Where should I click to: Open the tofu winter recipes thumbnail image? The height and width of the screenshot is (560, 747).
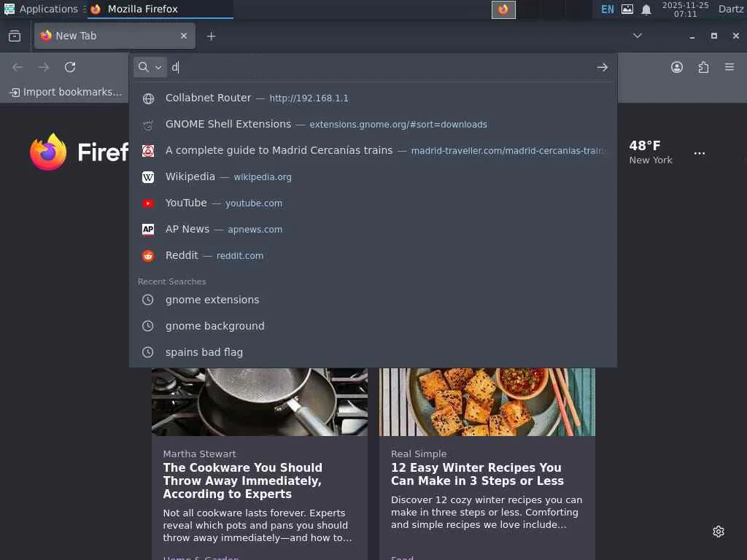coord(487,402)
